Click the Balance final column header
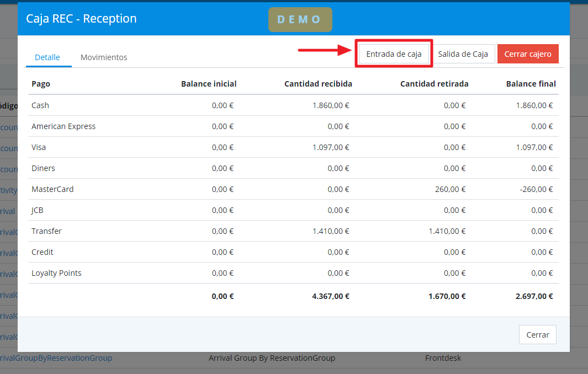588x374 pixels. click(x=531, y=84)
